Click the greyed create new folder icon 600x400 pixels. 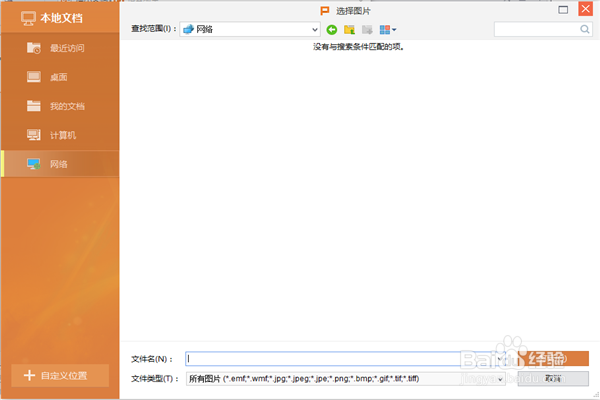[x=367, y=29]
